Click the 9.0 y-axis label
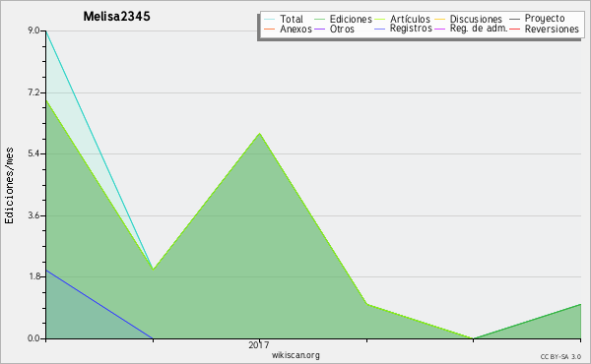This screenshot has width=591, height=364. tap(33, 30)
